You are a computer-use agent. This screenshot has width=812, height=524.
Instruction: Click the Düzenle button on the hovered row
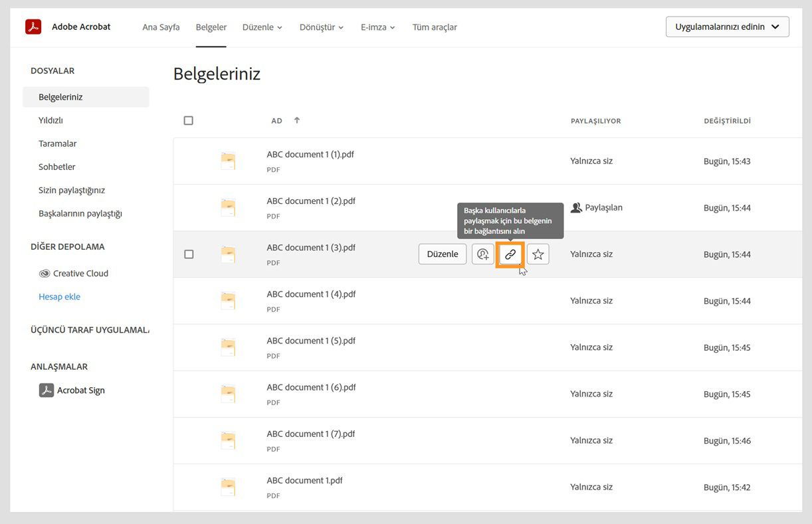(x=443, y=254)
